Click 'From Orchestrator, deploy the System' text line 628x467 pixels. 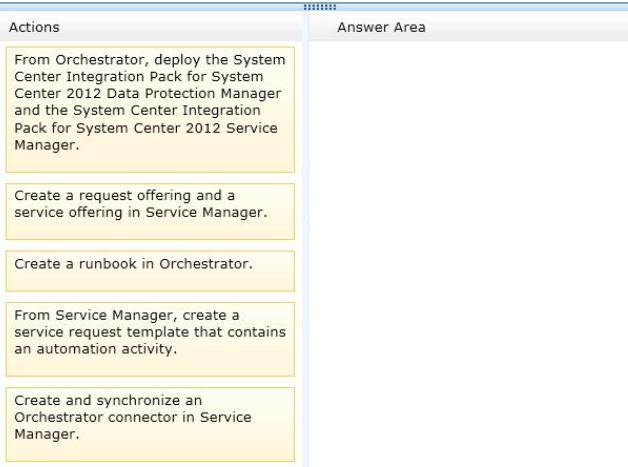[150, 60]
